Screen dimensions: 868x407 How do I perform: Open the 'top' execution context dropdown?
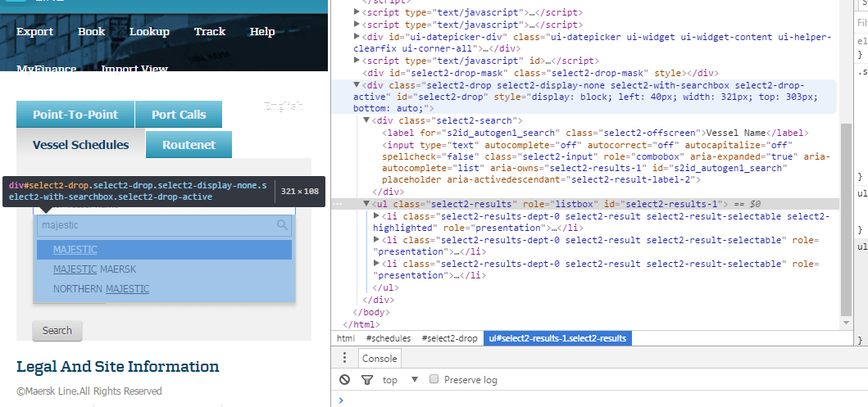pos(414,380)
